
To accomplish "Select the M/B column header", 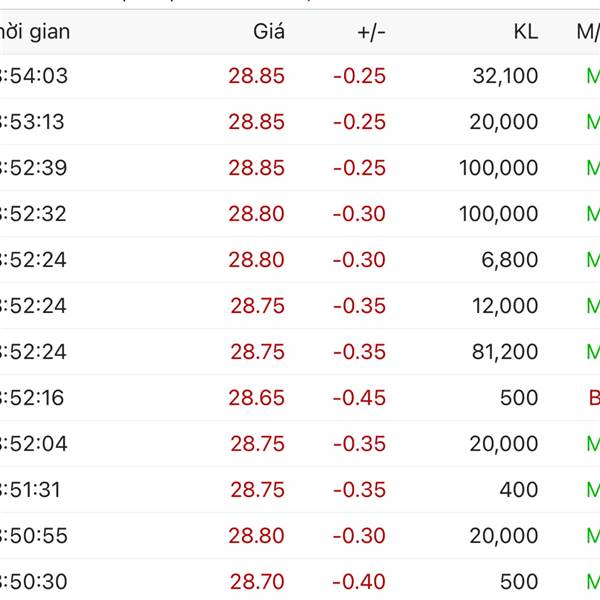I will pyautogui.click(x=588, y=32).
